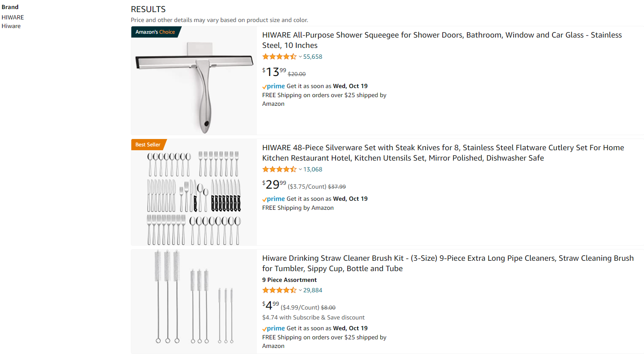Expand rating chevron beside 55,658 reviews

click(x=300, y=57)
